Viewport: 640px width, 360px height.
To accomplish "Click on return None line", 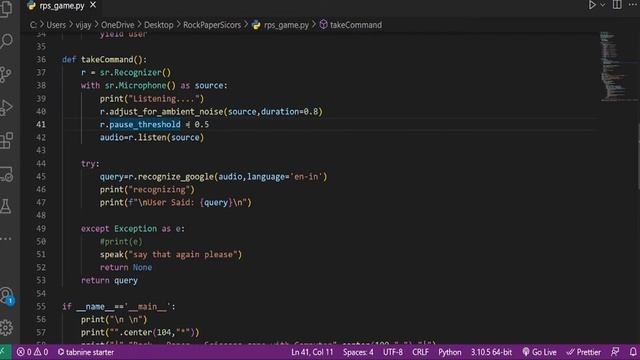I will pos(126,268).
